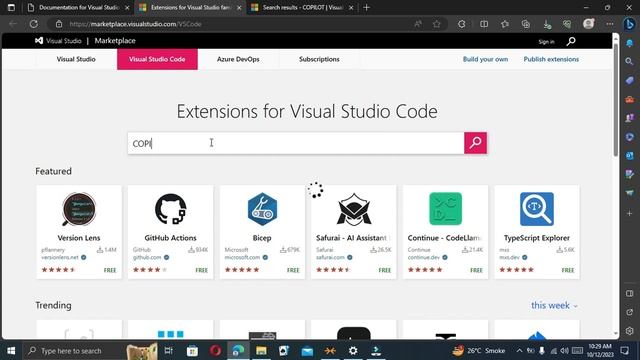Add page to favorites star icon
Image resolution: width=640 pixels, height=360 pixels.
click(437, 24)
